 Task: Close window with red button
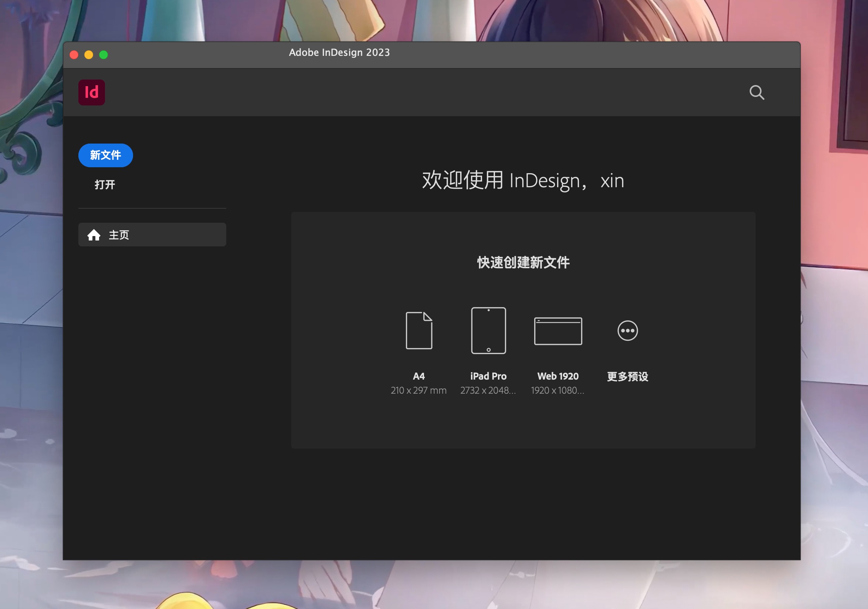[74, 55]
